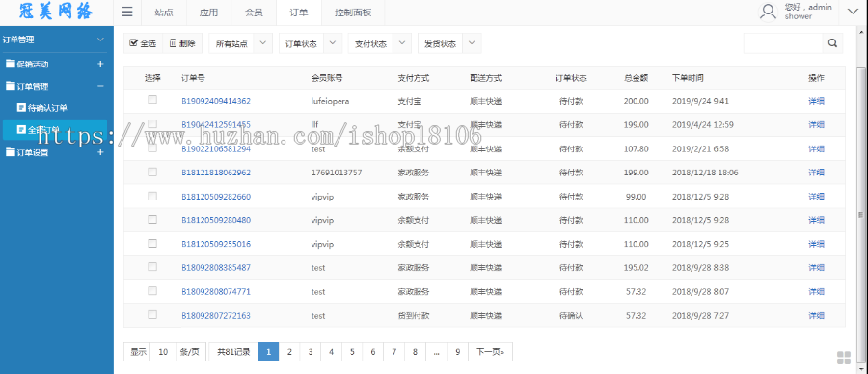Collapse the 订单管理 sidebar header chevron
The image size is (868, 374).
coord(100,40)
